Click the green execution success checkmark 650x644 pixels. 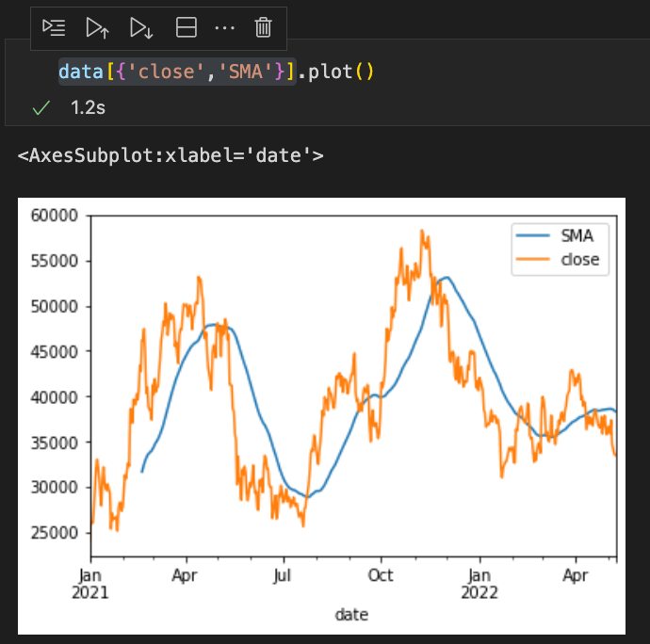tap(41, 107)
